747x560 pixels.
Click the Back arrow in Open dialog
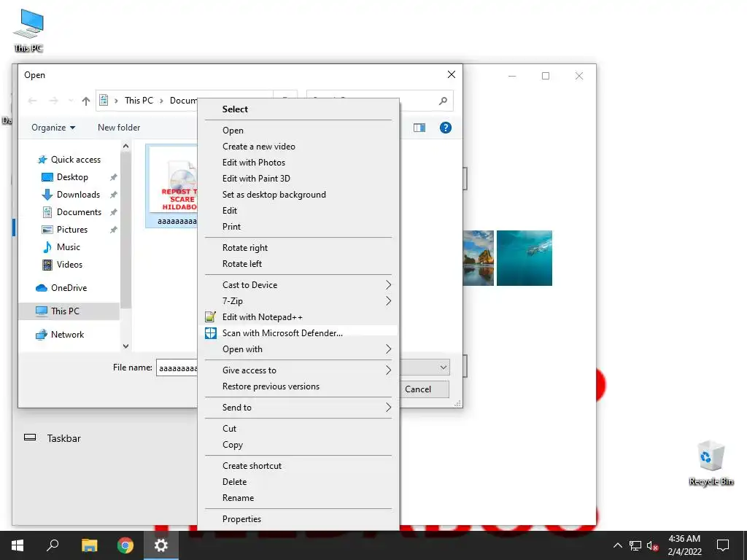(32, 101)
